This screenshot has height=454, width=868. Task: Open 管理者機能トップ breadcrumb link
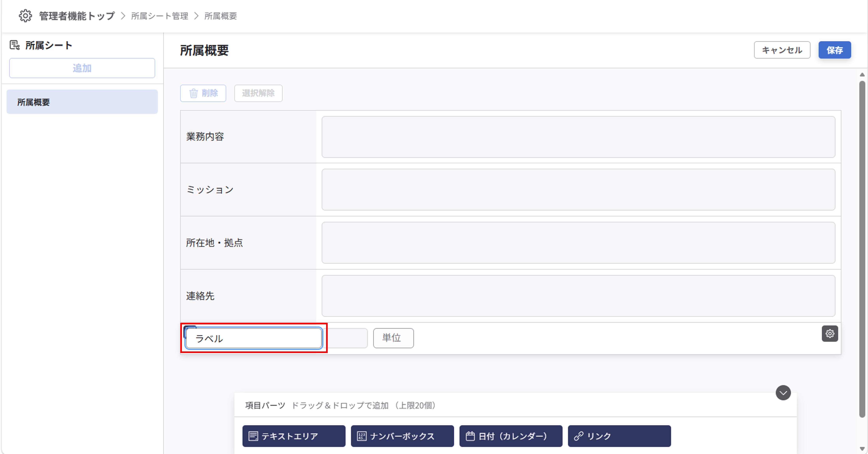pyautogui.click(x=77, y=16)
